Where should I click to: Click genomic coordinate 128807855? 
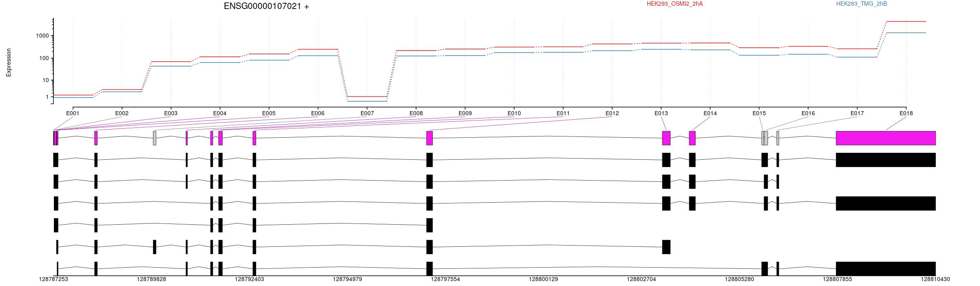click(837, 279)
